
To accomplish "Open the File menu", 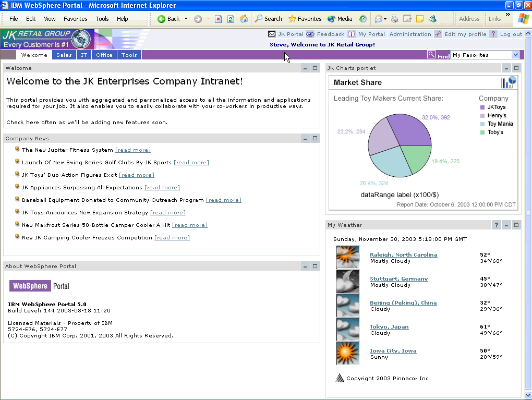I will 14,19.
